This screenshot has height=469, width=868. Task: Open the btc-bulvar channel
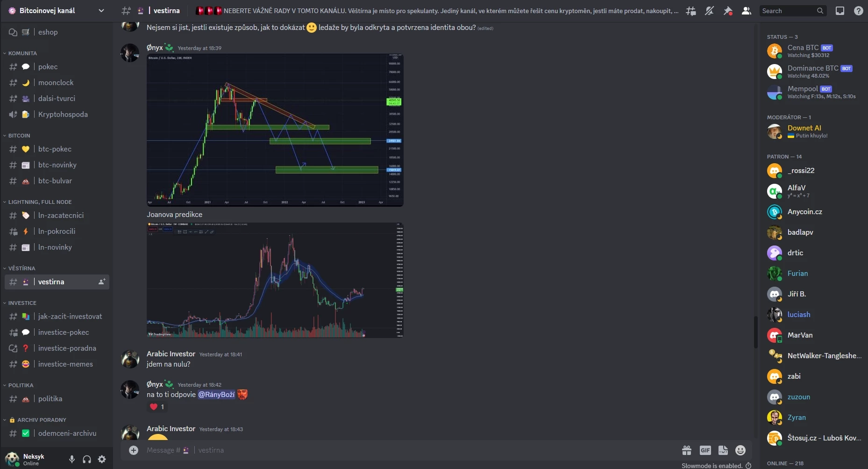tap(57, 181)
